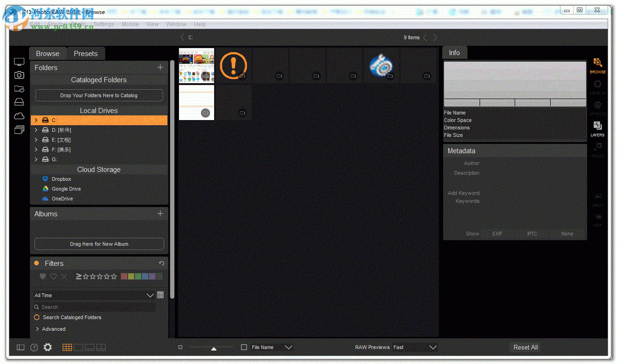Viewport: 617px width, 364px height.
Task: Filter by green color label swatch
Action: [138, 276]
